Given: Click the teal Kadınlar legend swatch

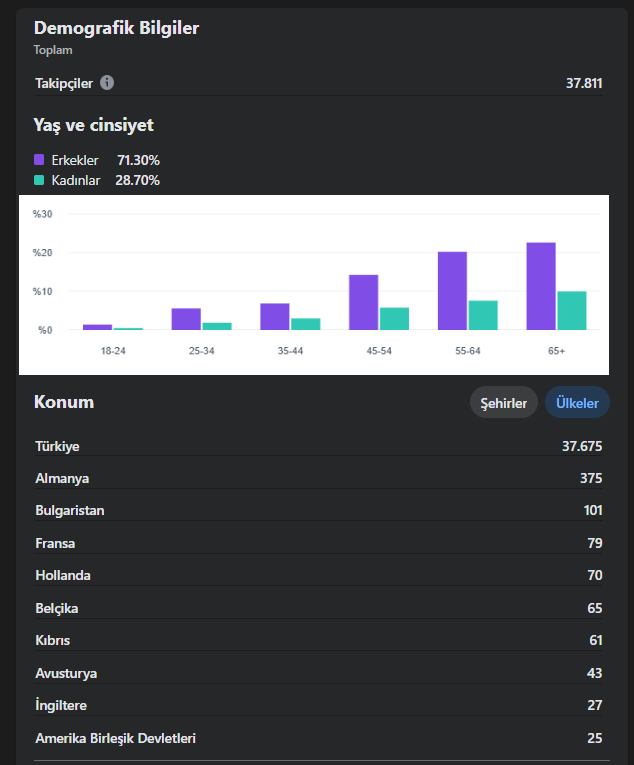Looking at the screenshot, I should pyautogui.click(x=39, y=180).
